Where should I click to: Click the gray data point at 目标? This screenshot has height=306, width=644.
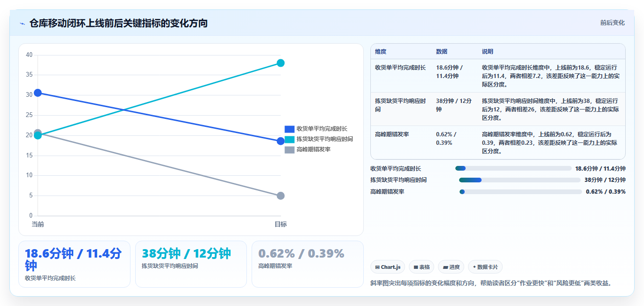pyautogui.click(x=281, y=196)
